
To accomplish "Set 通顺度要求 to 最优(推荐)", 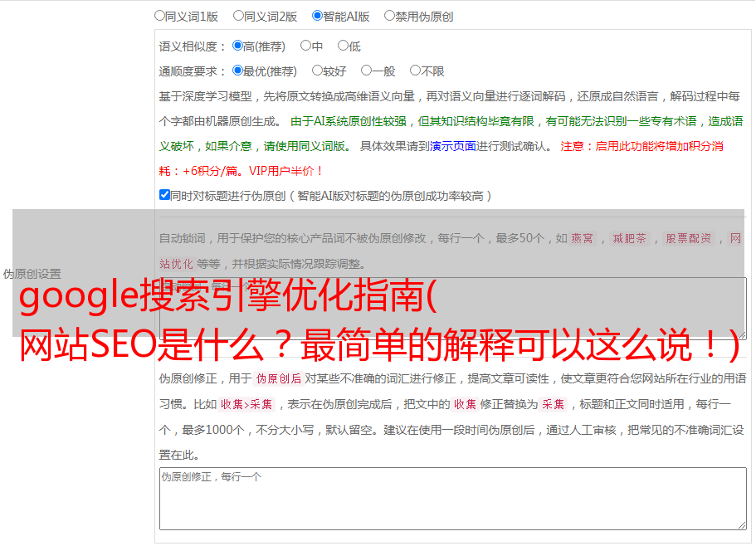I will (237, 71).
